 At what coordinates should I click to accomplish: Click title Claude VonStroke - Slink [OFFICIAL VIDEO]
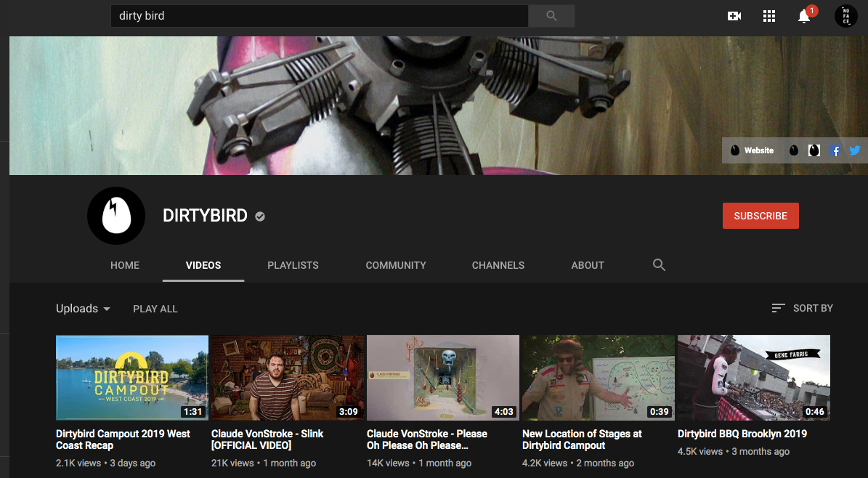click(267, 439)
